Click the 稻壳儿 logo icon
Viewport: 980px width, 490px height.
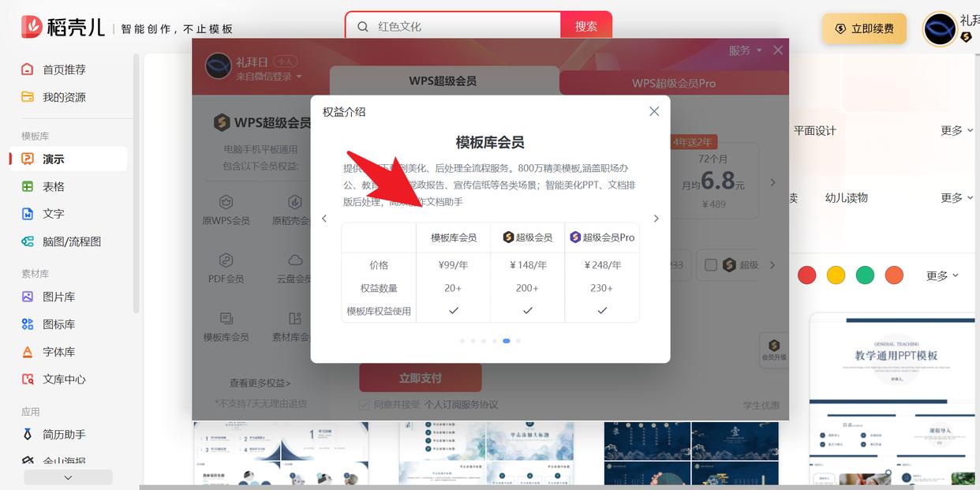[x=32, y=27]
